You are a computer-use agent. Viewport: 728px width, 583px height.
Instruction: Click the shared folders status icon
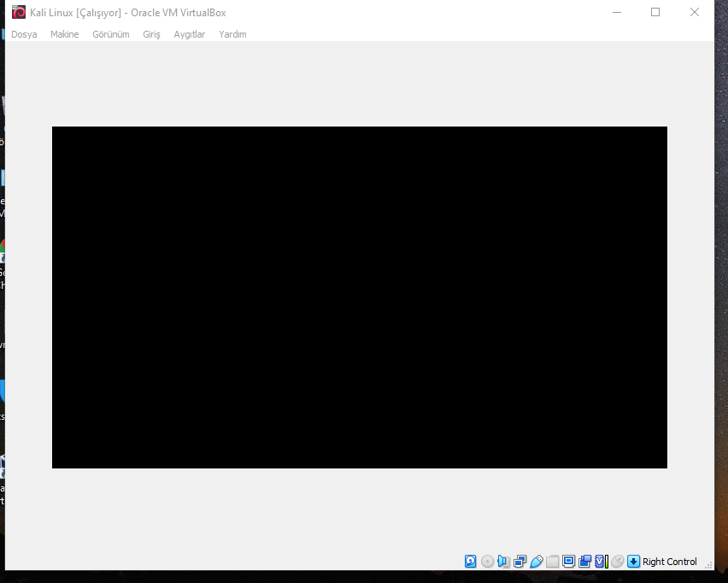coord(553,561)
